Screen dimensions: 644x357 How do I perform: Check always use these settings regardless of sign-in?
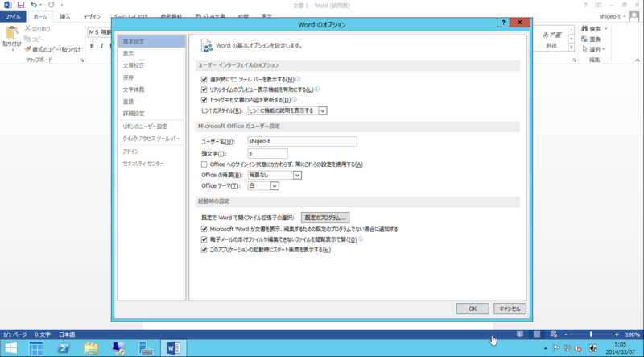pos(204,164)
